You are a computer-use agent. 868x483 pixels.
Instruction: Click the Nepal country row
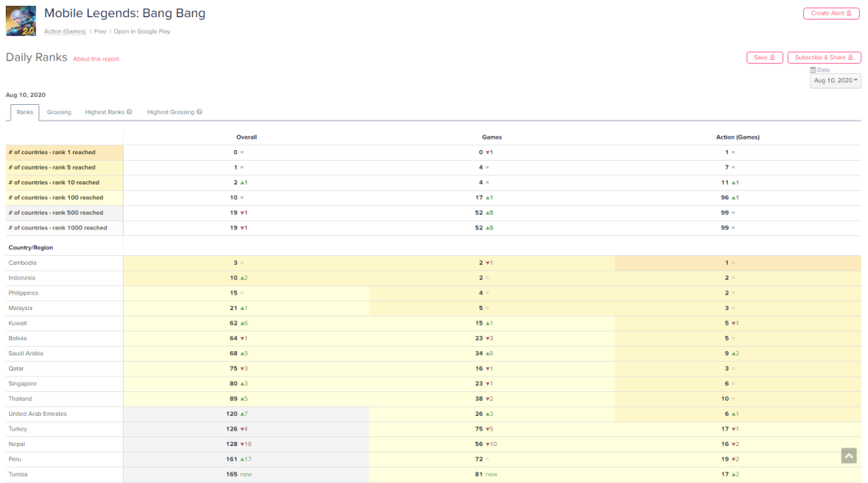433,444
